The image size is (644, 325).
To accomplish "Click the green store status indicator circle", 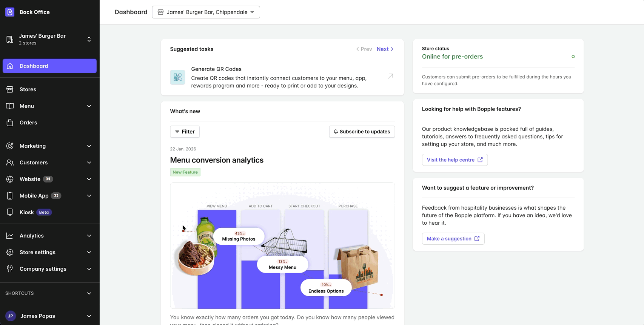I will click(573, 57).
